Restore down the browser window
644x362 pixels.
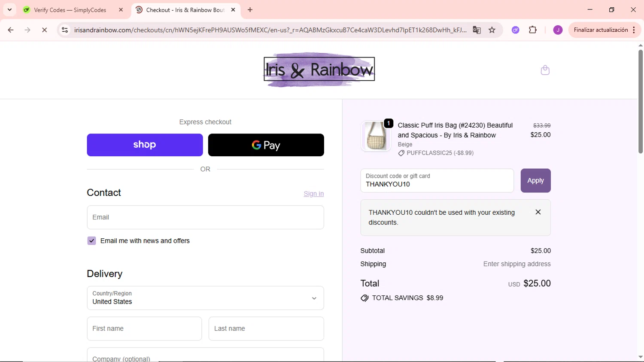pos(611,9)
